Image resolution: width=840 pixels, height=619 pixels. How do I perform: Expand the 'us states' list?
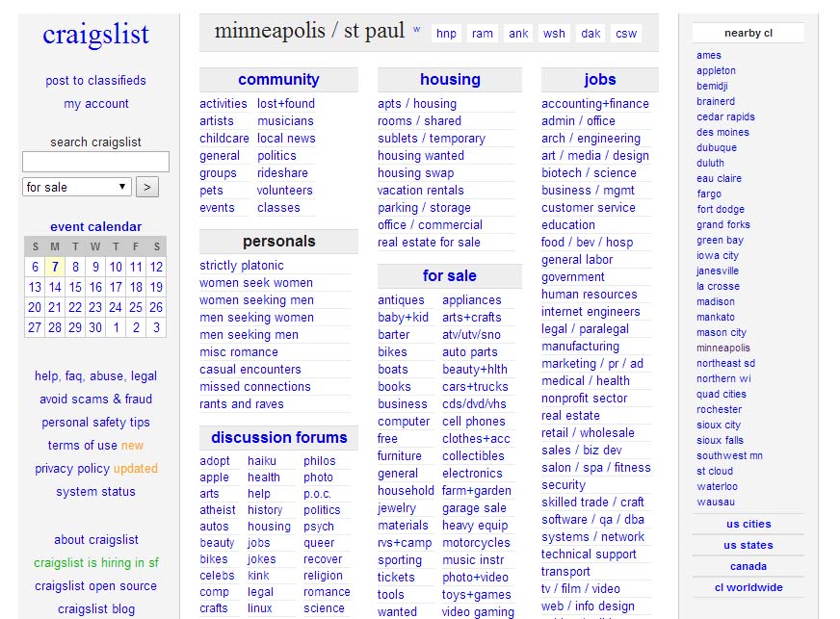(748, 545)
